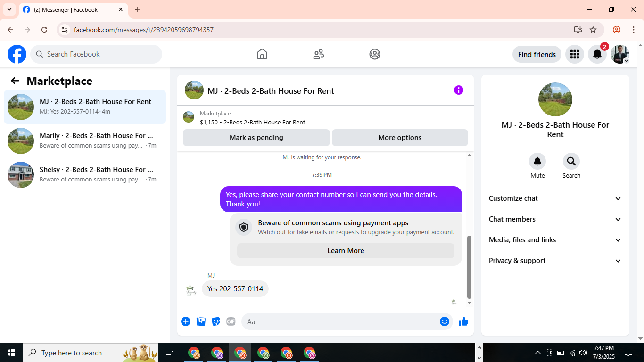The width and height of the screenshot is (644, 362).
Task: Open Windows Start menu
Action: point(11,353)
